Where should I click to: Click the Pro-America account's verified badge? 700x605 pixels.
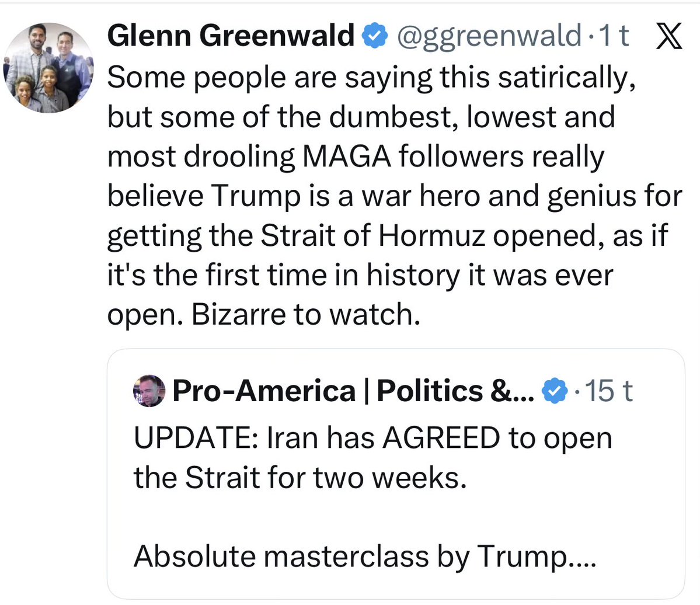[x=555, y=391]
